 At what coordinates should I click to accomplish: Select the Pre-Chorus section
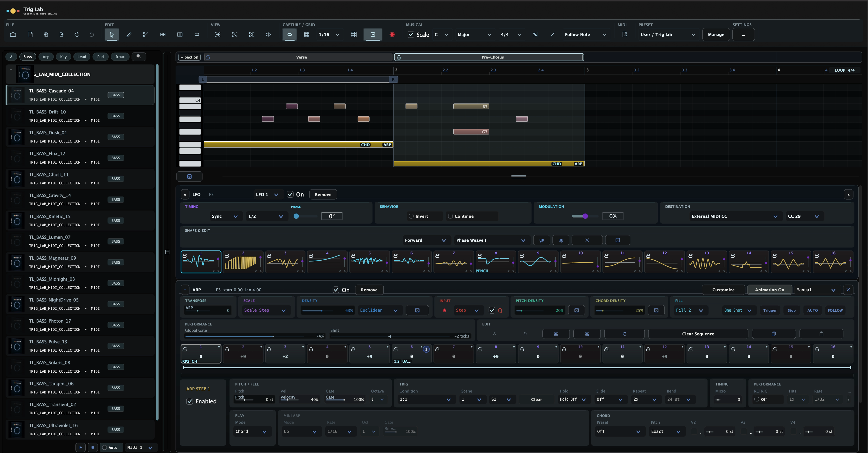[489, 57]
